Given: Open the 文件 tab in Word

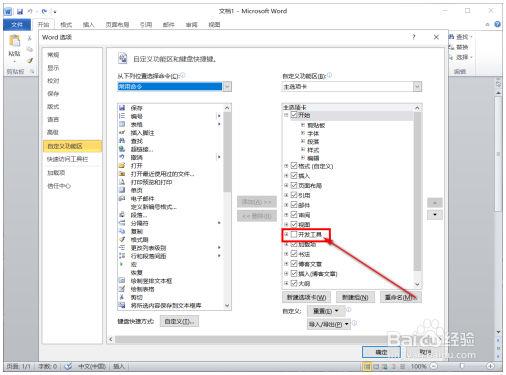Looking at the screenshot, I should (x=17, y=25).
